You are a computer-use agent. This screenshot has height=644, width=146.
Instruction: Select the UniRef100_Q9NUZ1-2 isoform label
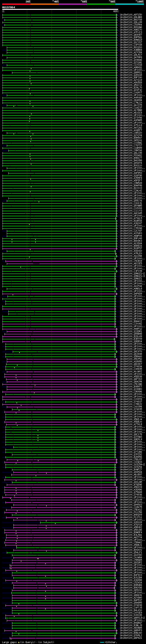coord(132,273)
